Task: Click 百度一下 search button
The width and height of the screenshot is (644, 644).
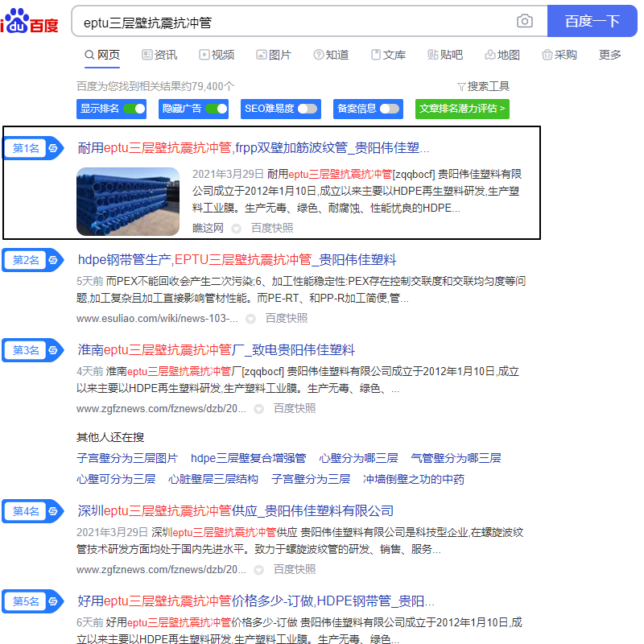Action: click(x=592, y=21)
